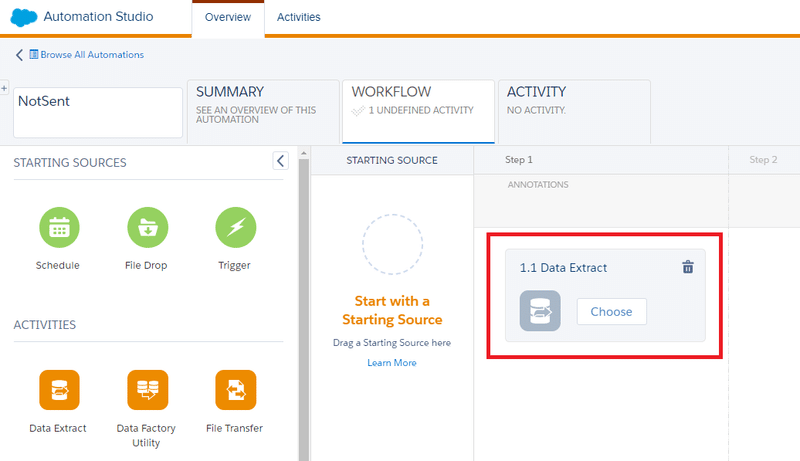Click the Salesforce cloud logo
800x461 pixels.
[x=23, y=17]
